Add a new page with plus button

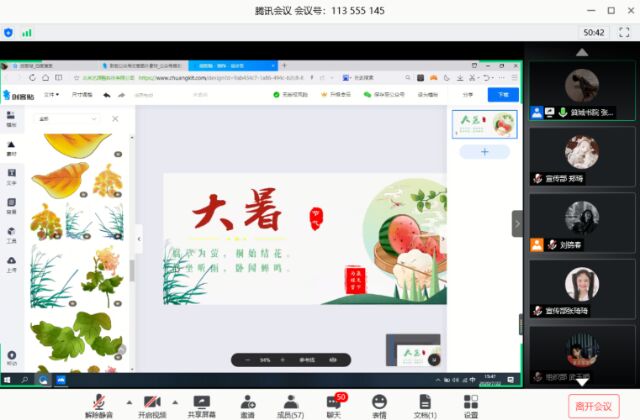point(484,152)
